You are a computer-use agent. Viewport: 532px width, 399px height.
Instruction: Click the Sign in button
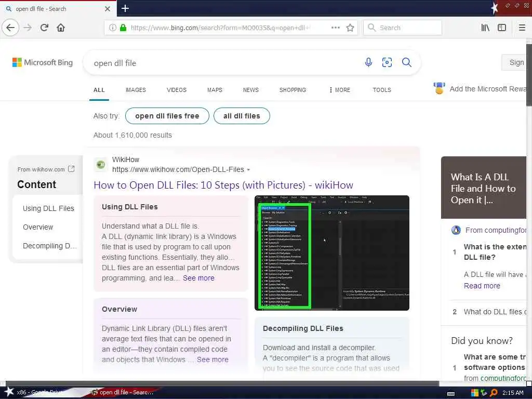pos(514,62)
